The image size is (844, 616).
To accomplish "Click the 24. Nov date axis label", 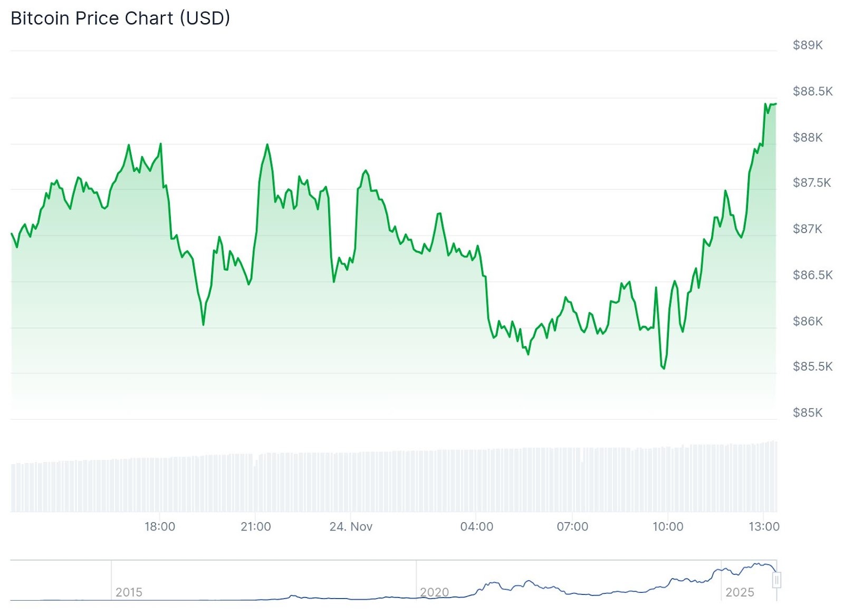I will coord(351,526).
